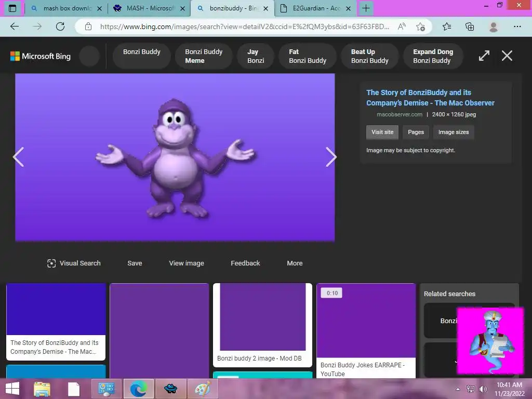Open the blank document taskbar icon
Image resolution: width=532 pixels, height=399 pixels.
[x=74, y=389]
